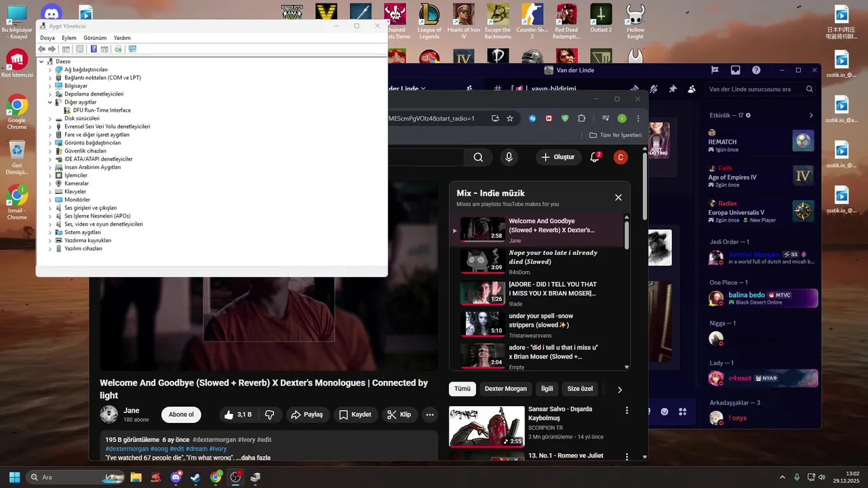
Task: Open the Chrome extensions puzzle icon
Action: coord(581,118)
